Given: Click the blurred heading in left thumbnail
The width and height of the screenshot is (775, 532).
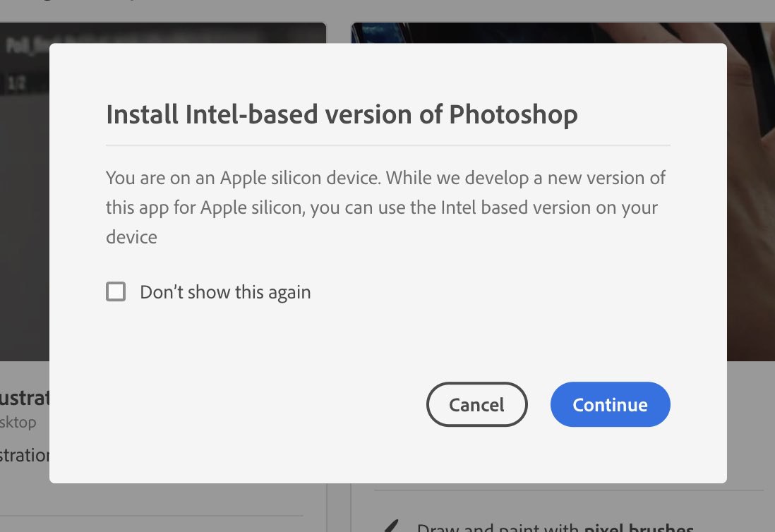Looking at the screenshot, I should pyautogui.click(x=28, y=45).
